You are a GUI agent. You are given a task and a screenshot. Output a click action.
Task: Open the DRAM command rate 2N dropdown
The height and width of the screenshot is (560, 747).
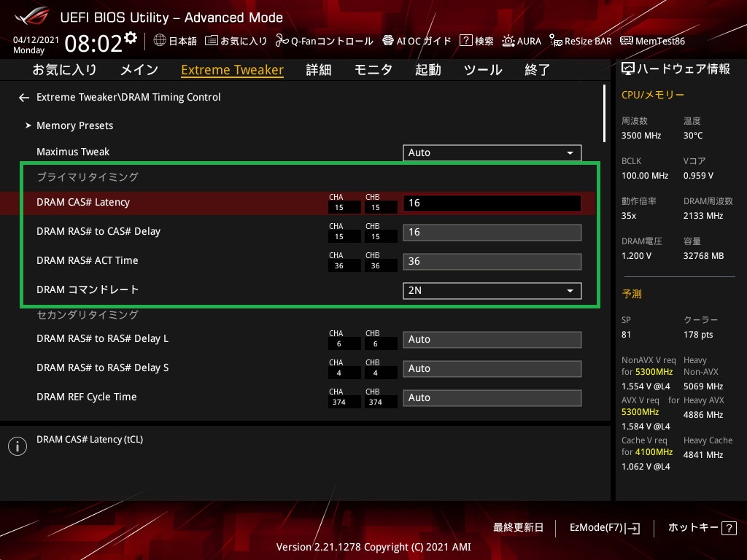(x=492, y=291)
